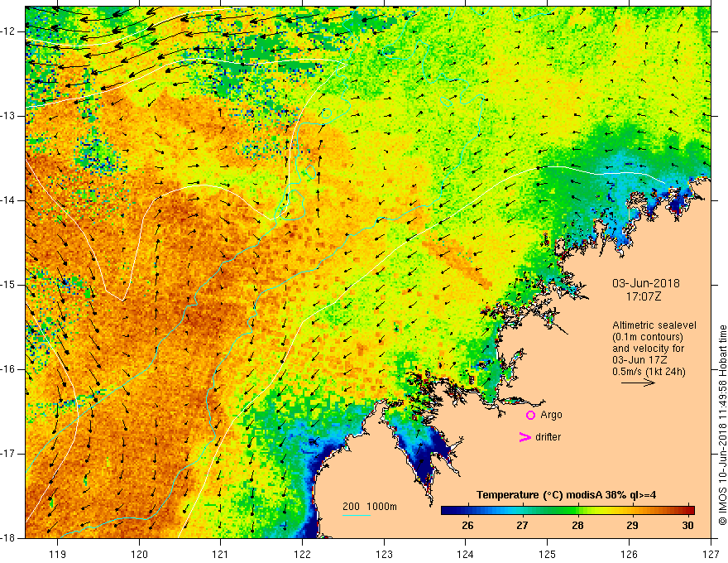This screenshot has height=563, width=728.
Task: Click the -17 latitude axis label
Action: 9,454
